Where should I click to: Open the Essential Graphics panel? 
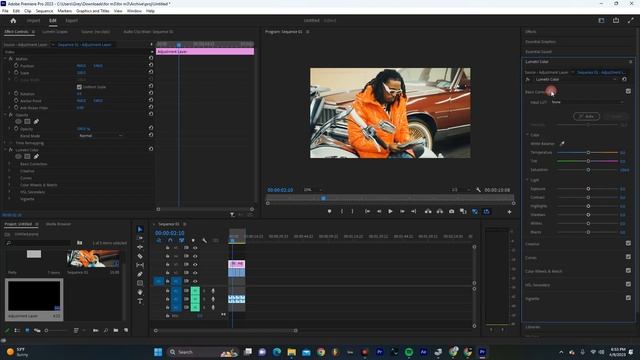click(x=540, y=42)
